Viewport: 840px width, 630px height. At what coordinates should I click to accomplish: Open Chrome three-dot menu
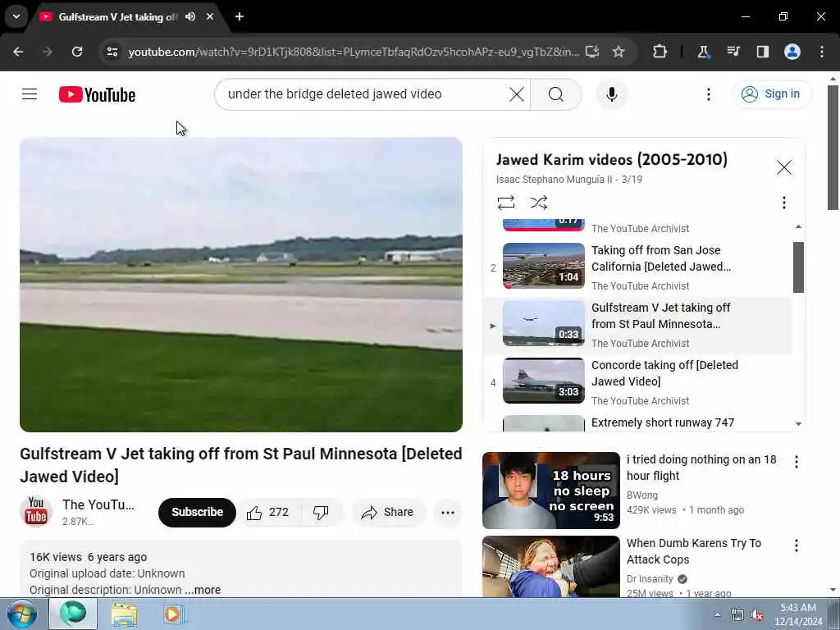(822, 52)
